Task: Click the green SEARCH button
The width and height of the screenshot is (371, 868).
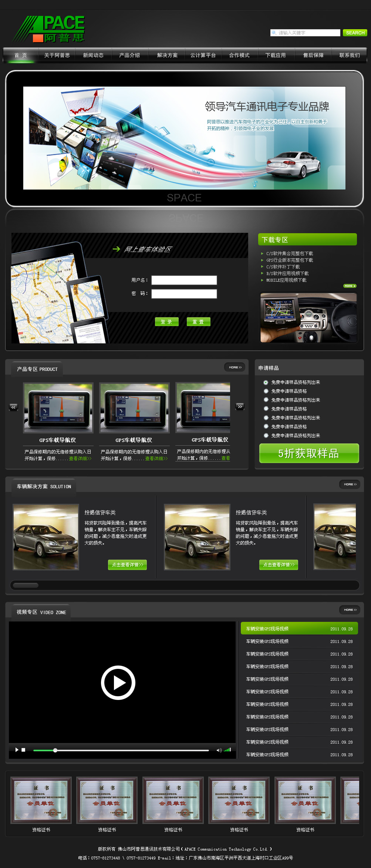Action: (x=355, y=33)
